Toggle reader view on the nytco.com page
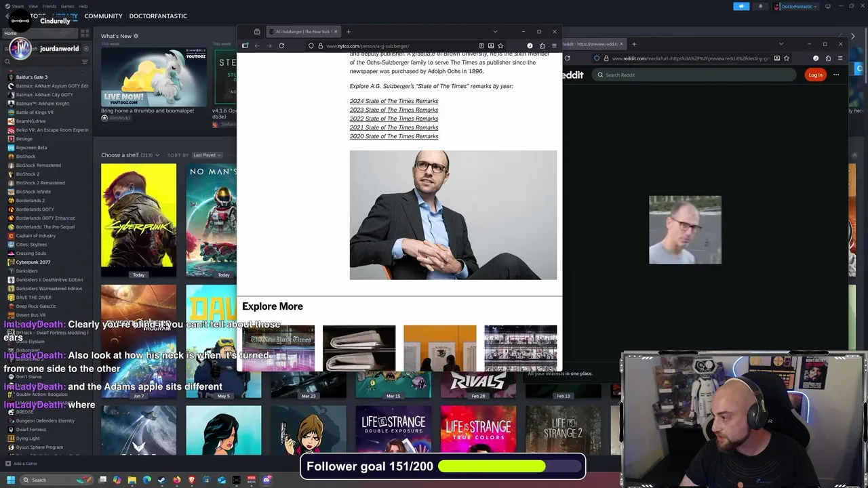The image size is (868, 488). coord(481,45)
